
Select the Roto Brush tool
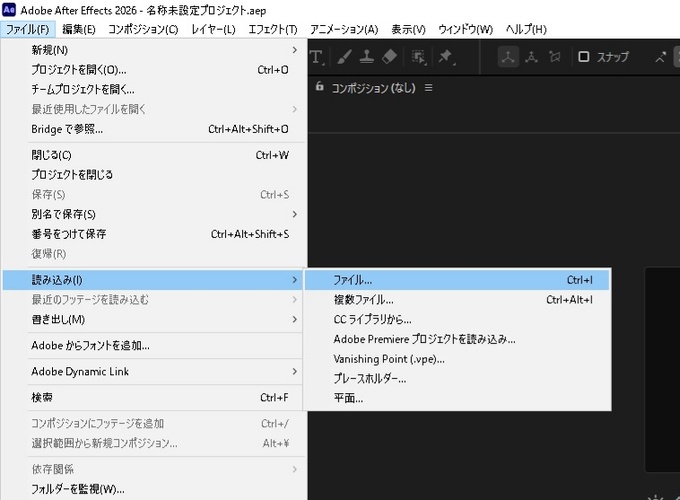pos(418,57)
